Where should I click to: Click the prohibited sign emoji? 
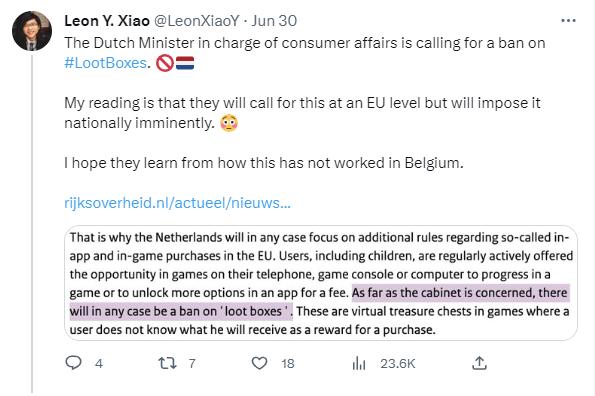(x=165, y=63)
